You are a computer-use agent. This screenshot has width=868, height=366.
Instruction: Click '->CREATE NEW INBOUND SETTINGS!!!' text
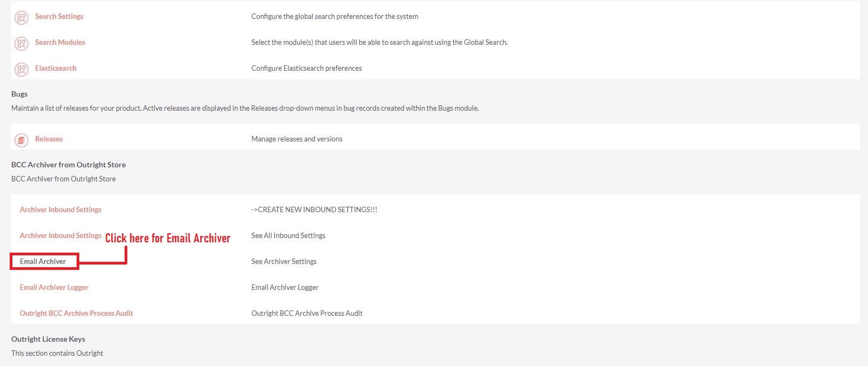click(x=314, y=209)
